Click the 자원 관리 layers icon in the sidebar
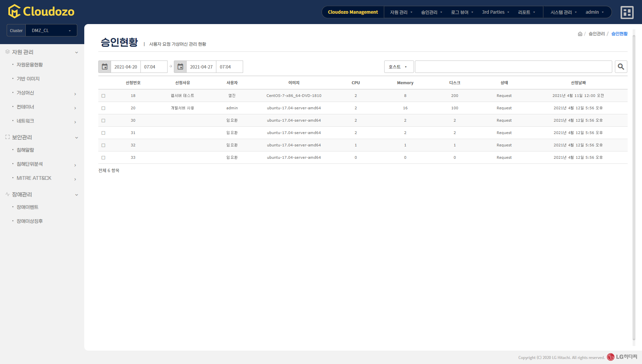Image resolution: width=642 pixels, height=364 pixels. tap(7, 52)
